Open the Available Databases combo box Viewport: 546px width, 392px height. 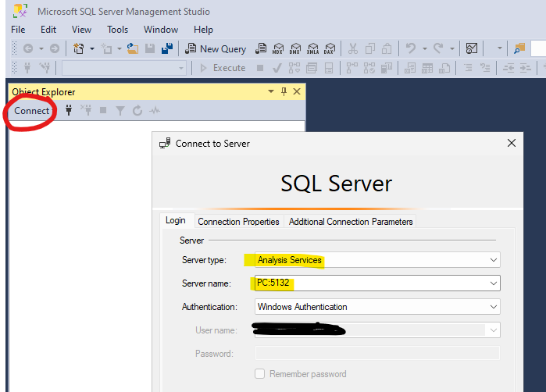(124, 68)
